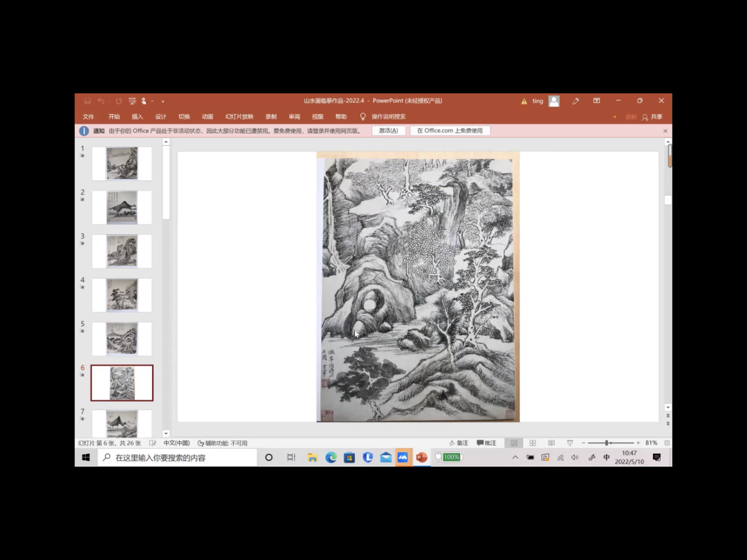Click the 共享 share button
747x560 pixels.
(652, 117)
